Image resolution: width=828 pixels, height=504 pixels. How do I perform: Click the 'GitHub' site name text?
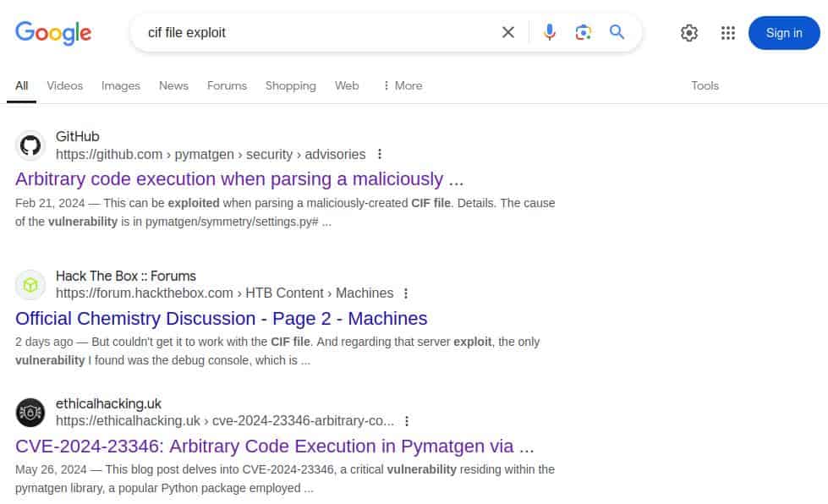(78, 137)
